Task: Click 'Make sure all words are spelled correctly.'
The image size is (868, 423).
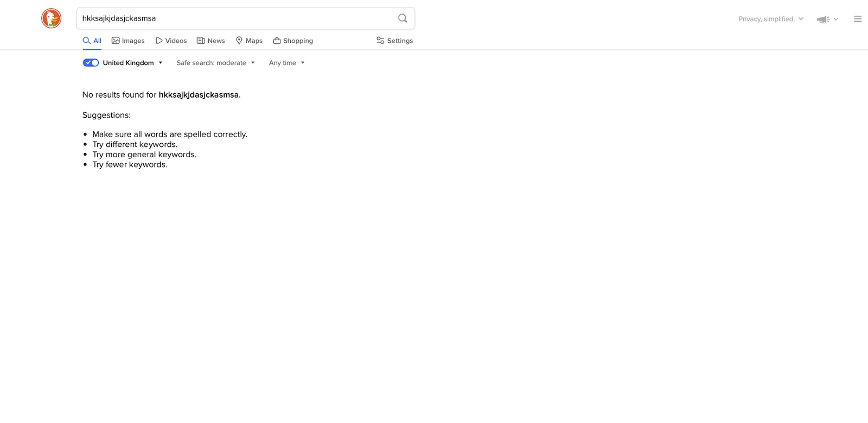Action: pos(170,134)
